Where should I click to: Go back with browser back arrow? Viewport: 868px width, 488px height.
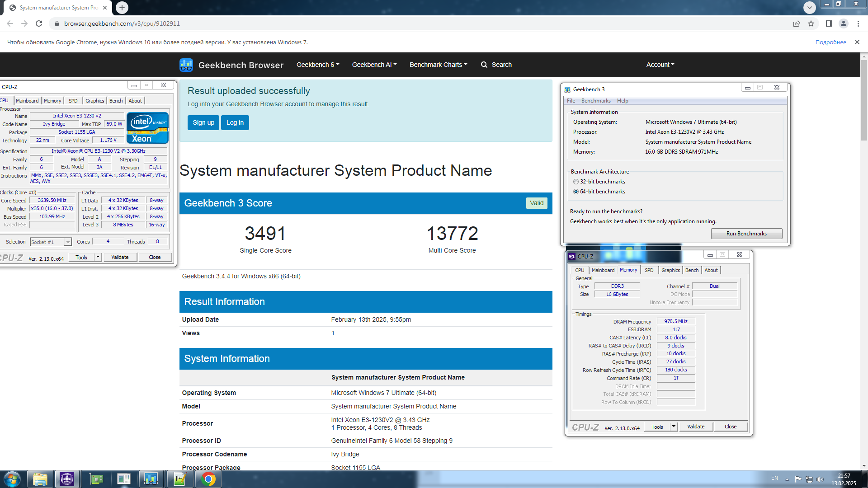click(10, 23)
